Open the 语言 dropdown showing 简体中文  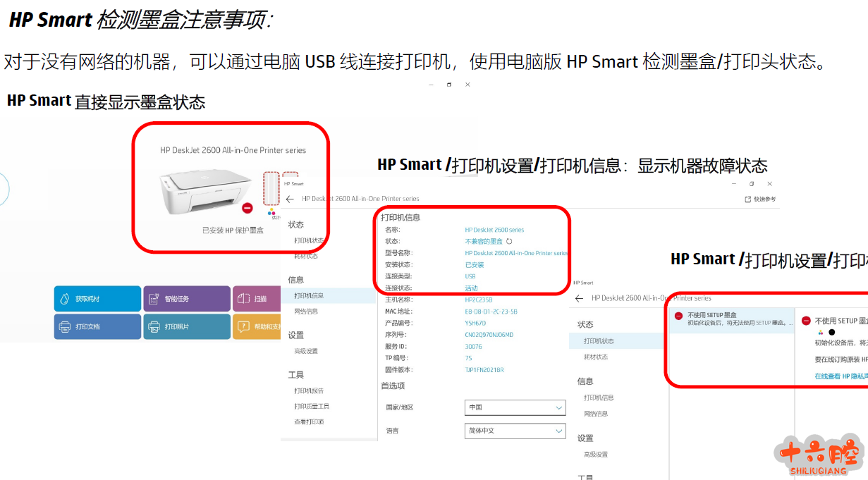(516, 431)
